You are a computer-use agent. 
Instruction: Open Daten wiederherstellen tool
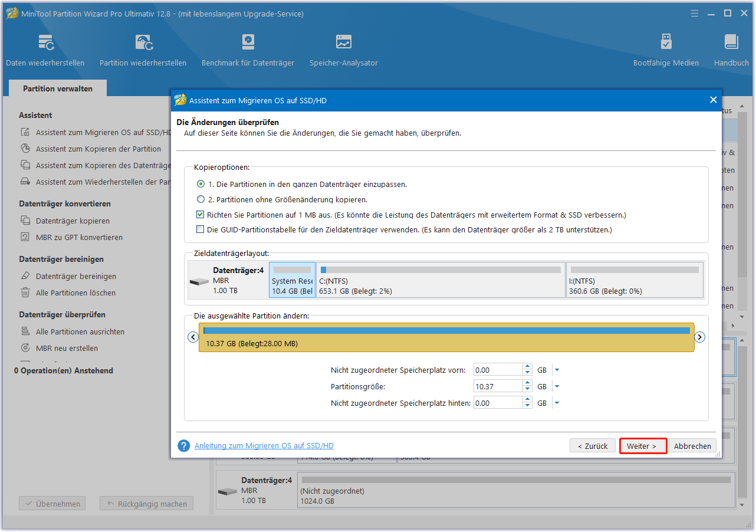pos(45,50)
